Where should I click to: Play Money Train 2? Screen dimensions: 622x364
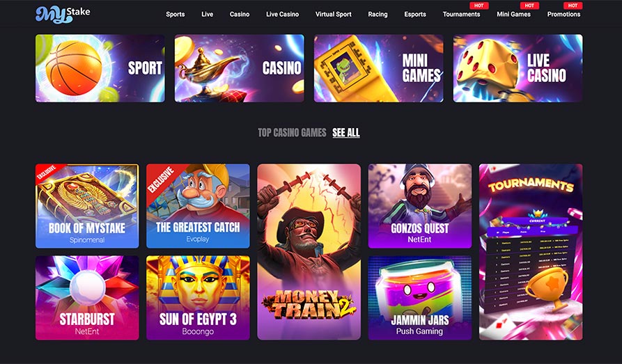tap(309, 252)
